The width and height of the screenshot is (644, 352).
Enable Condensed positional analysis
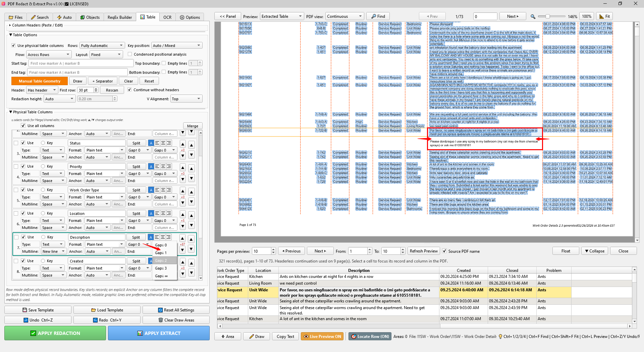click(130, 54)
